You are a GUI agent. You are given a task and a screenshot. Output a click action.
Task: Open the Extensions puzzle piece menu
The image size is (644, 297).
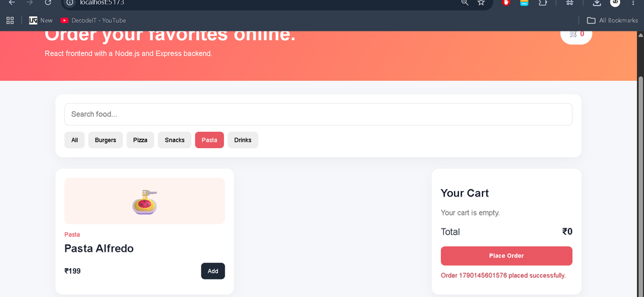click(543, 3)
